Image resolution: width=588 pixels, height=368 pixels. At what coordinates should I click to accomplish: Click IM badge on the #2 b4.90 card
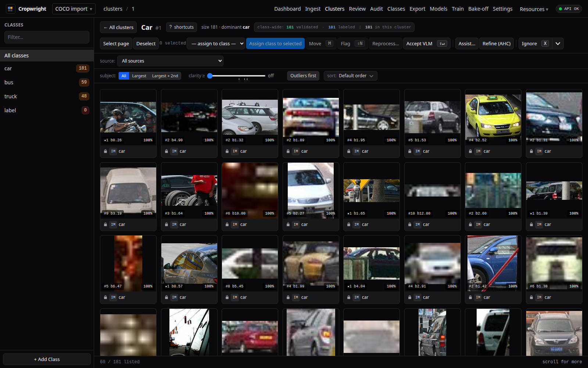[174, 151]
